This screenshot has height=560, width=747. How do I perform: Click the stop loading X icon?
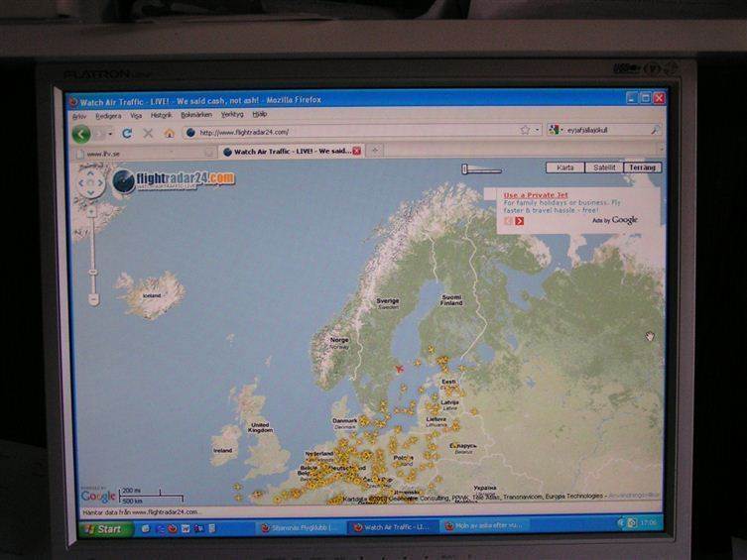(x=148, y=133)
